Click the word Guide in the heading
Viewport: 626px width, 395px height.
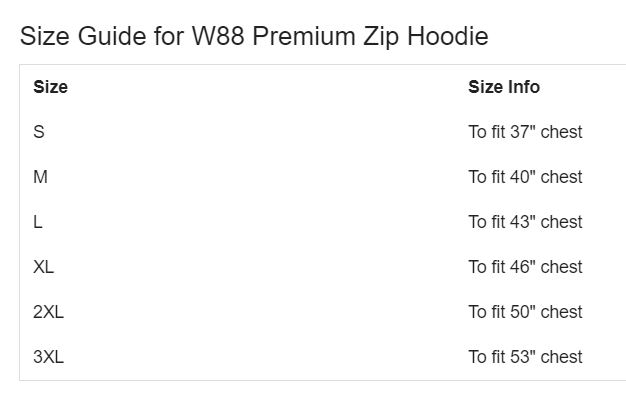coord(112,36)
